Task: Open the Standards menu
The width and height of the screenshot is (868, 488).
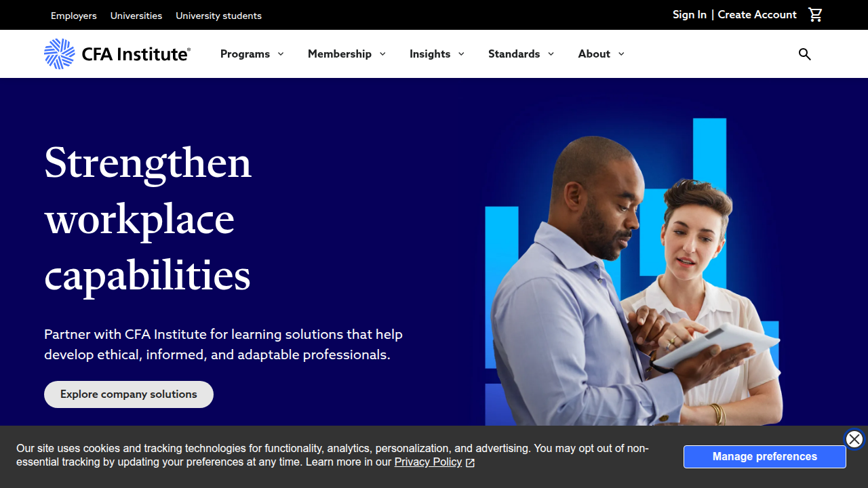Action: coord(514,54)
